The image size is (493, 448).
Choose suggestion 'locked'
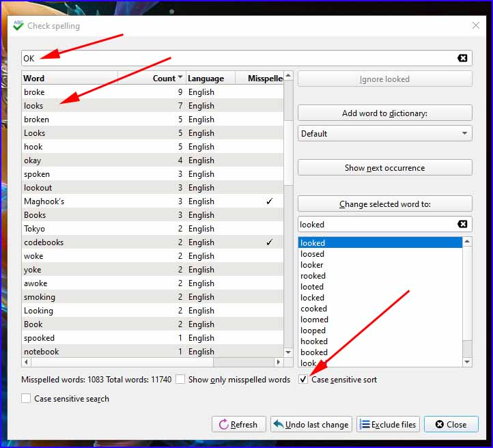380,297
